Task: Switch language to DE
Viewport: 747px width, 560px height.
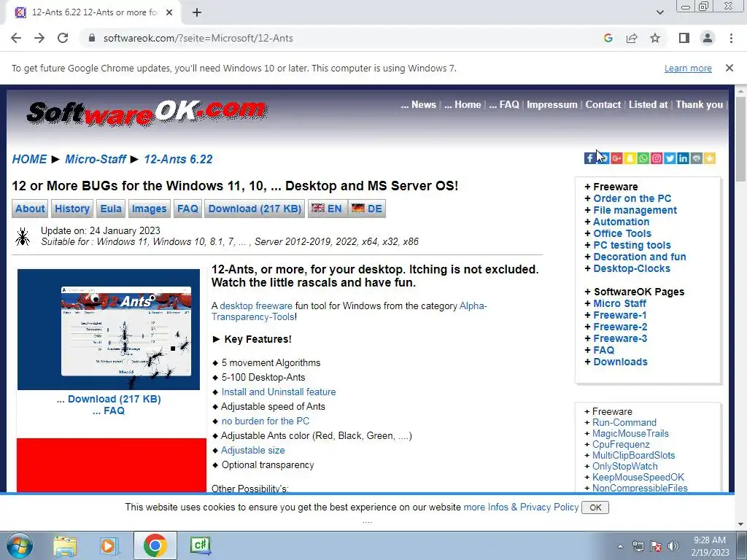Action: pyautogui.click(x=367, y=209)
